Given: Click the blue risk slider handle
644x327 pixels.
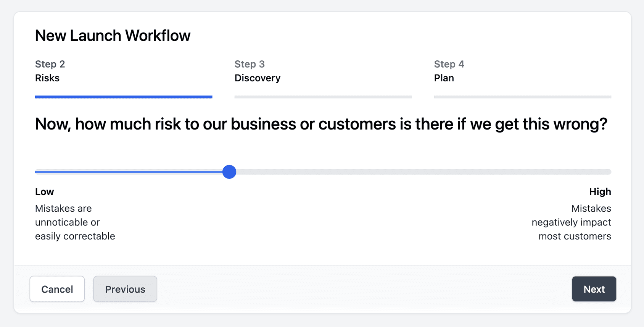Looking at the screenshot, I should [229, 172].
